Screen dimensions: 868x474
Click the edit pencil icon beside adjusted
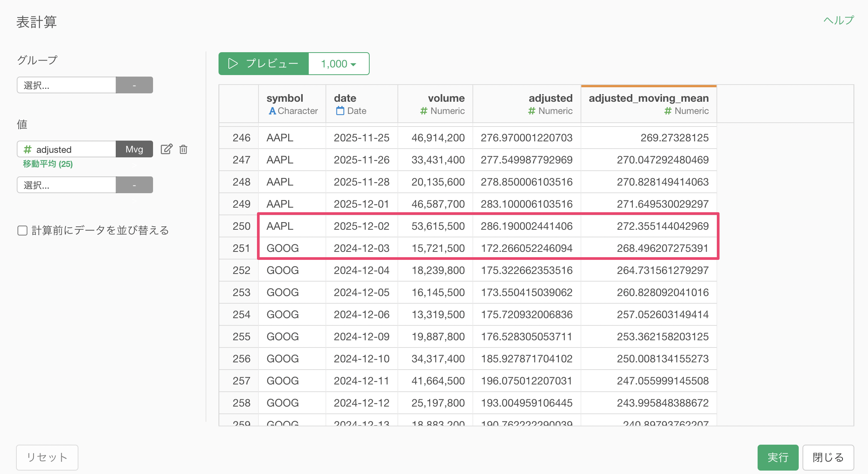166,149
